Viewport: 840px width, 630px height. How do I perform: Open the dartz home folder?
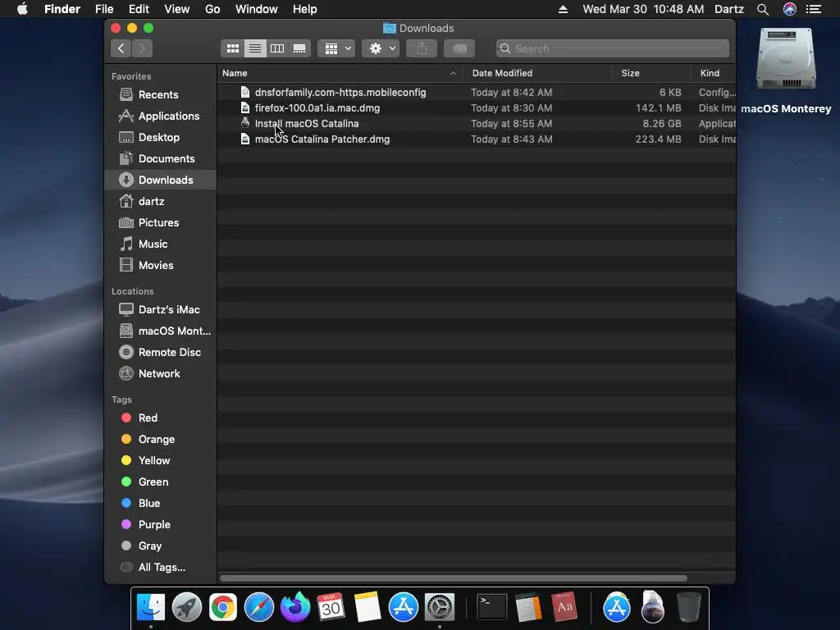(160, 202)
